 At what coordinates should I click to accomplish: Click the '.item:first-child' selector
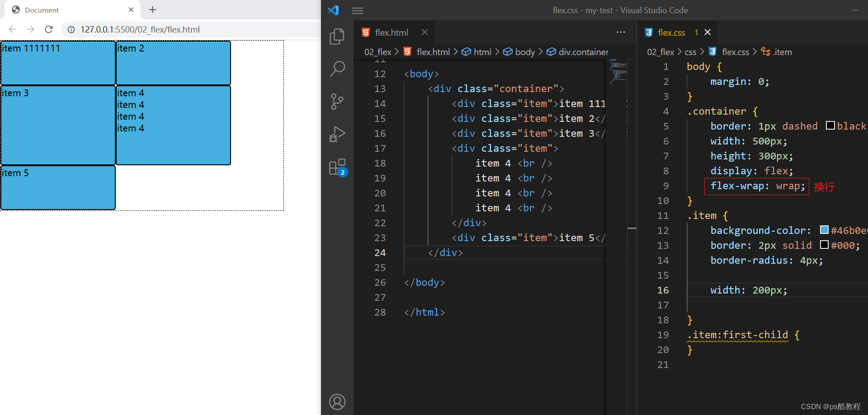[737, 335]
